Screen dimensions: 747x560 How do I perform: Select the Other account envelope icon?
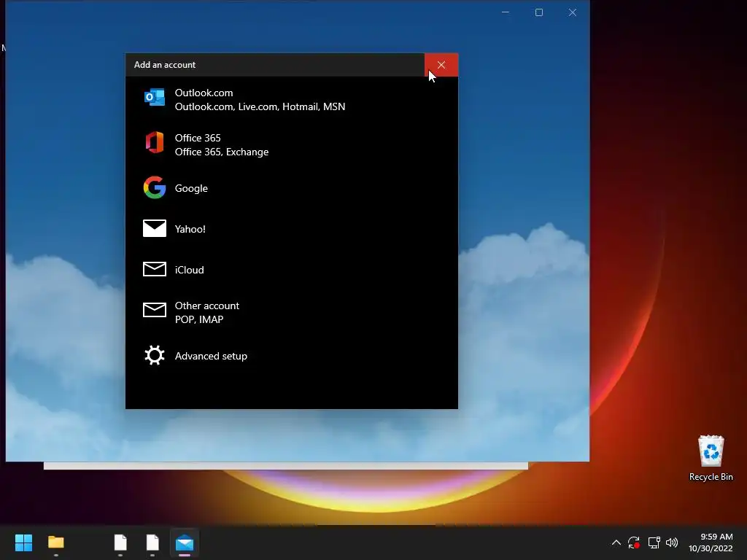[155, 310]
